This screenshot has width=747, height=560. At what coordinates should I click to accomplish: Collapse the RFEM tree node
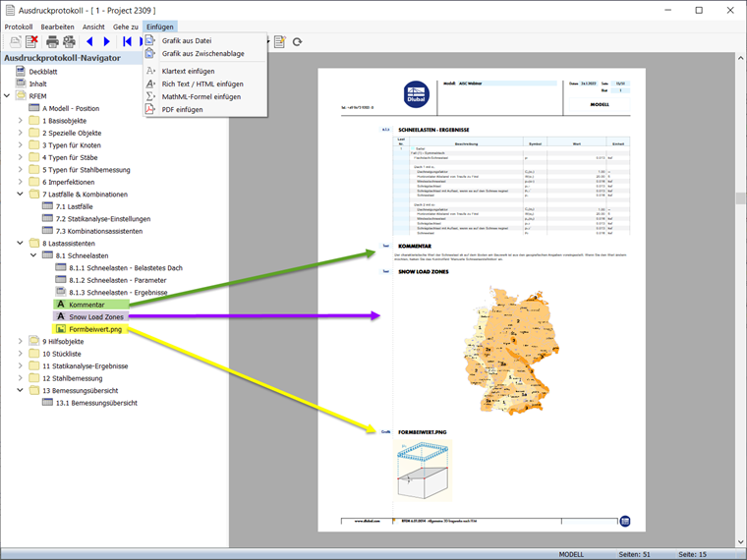click(7, 95)
